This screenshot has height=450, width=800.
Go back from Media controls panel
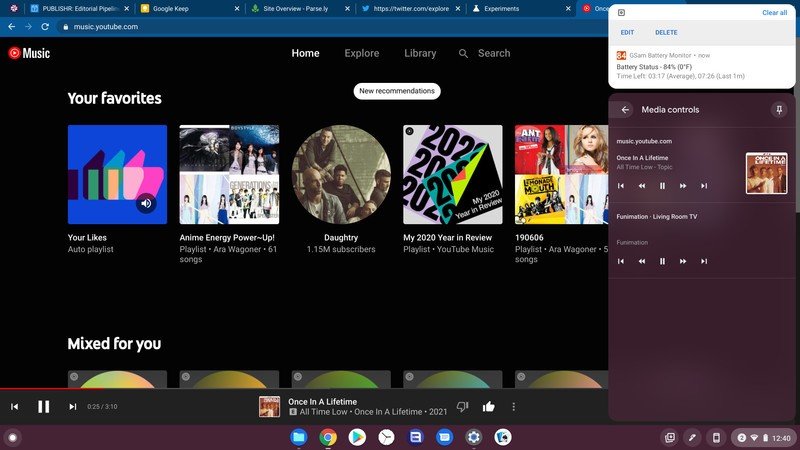pyautogui.click(x=625, y=110)
